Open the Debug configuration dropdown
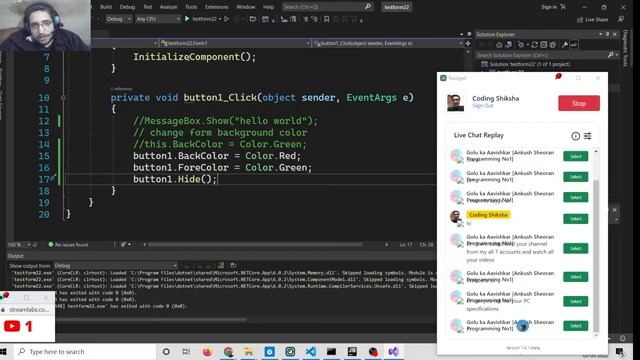This screenshot has height=360, width=640. point(119,19)
